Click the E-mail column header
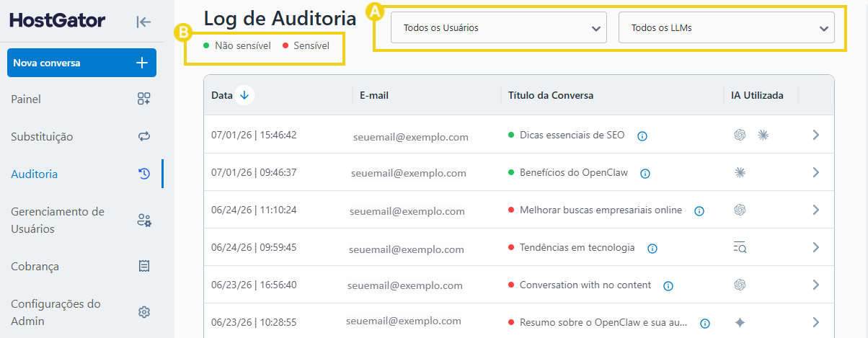The width and height of the screenshot is (868, 338). click(374, 95)
